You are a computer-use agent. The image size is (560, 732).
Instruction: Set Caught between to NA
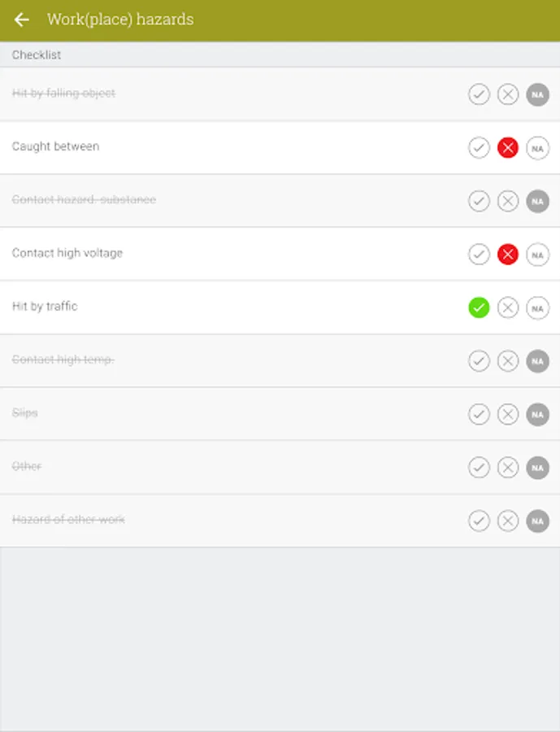click(537, 148)
